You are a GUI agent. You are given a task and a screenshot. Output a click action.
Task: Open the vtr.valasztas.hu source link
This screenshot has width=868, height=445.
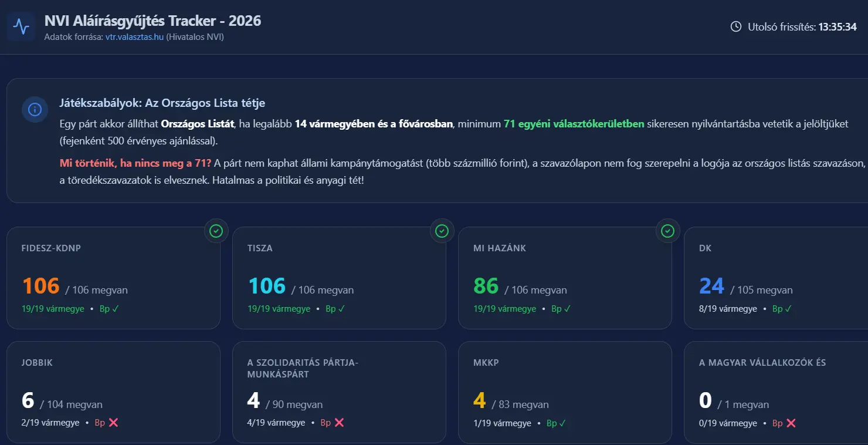point(134,37)
